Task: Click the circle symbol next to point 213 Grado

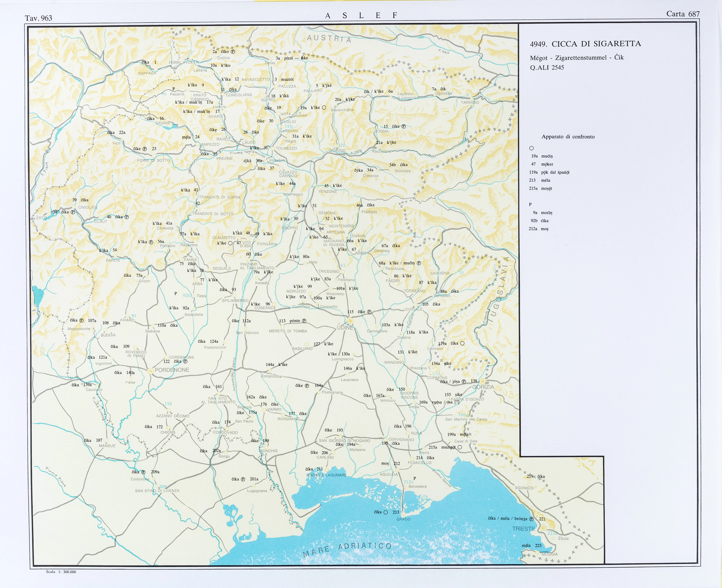Action: pos(385,512)
